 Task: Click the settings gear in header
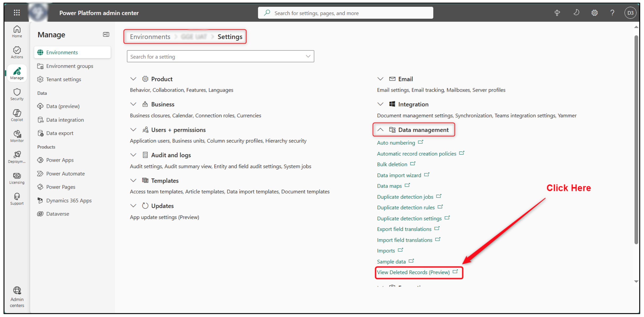pos(594,13)
